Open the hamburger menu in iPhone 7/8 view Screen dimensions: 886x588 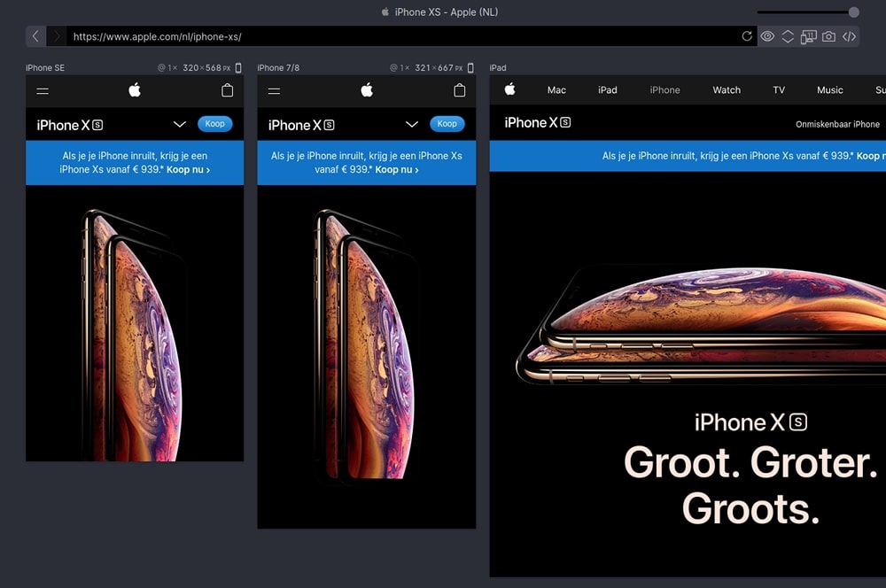coord(274,91)
